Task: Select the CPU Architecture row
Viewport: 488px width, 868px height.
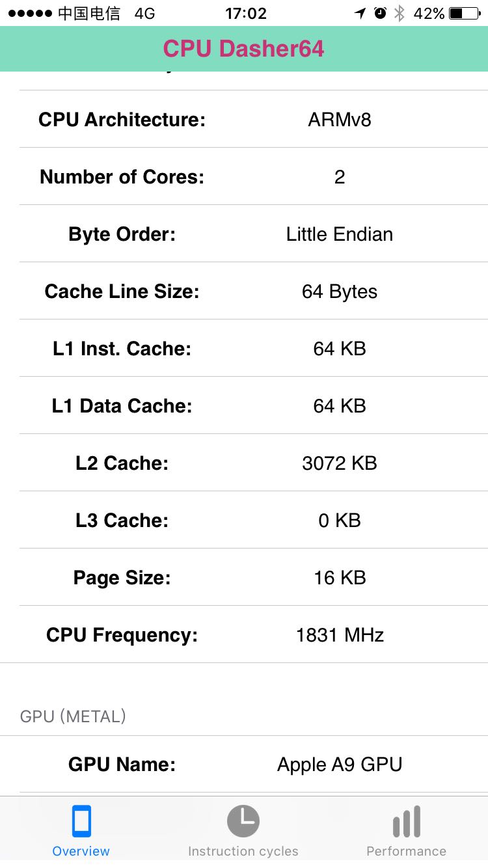Action: coord(244,120)
